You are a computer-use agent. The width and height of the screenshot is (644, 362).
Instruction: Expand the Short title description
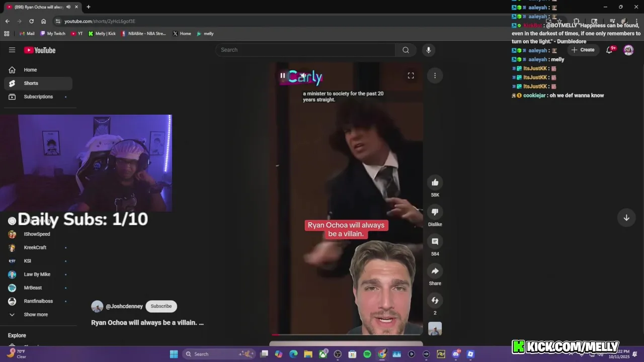[147, 323]
